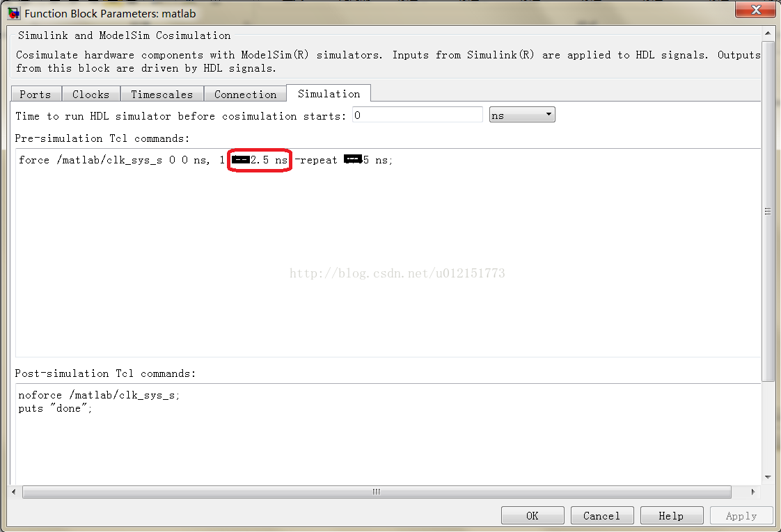Screen dimensions: 781x532
Task: Click the 'Post-simulation Tcl commands:' label
Action: pos(105,373)
